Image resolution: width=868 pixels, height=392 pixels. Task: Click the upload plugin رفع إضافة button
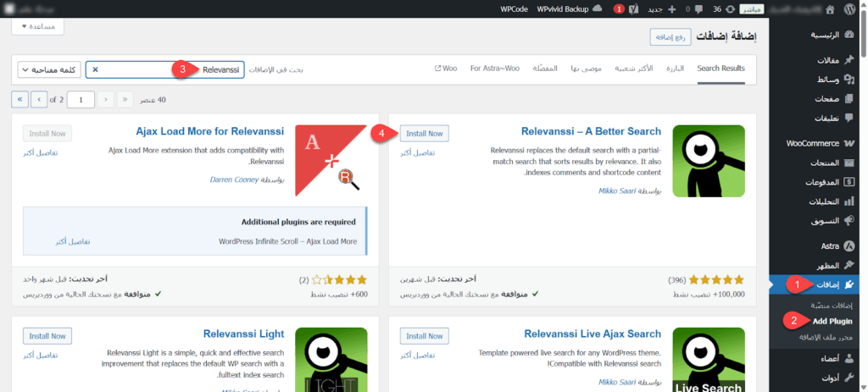tap(670, 37)
